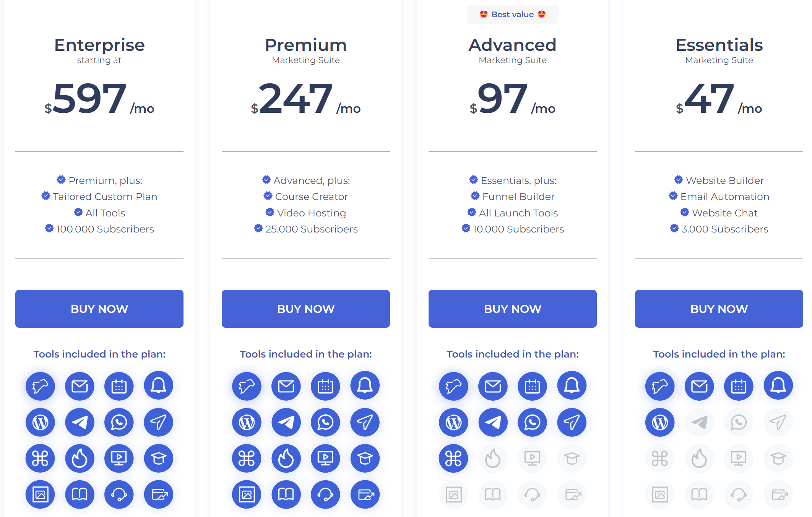Screen dimensions: 812x517
Task: Select the calendar icon in Advanced tools
Action: click(532, 386)
